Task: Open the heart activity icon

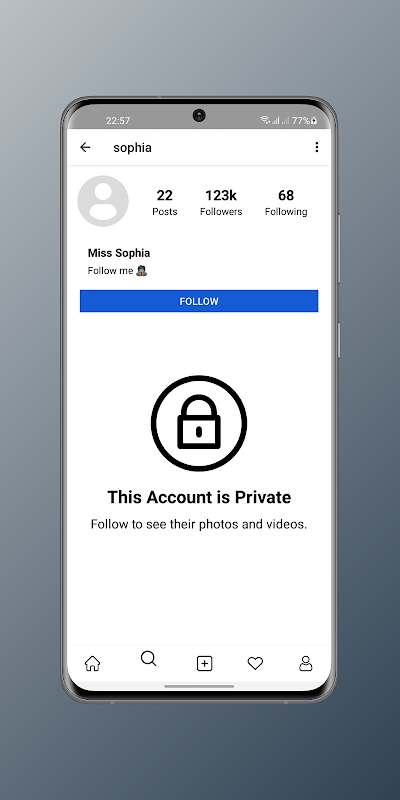Action: tap(255, 663)
